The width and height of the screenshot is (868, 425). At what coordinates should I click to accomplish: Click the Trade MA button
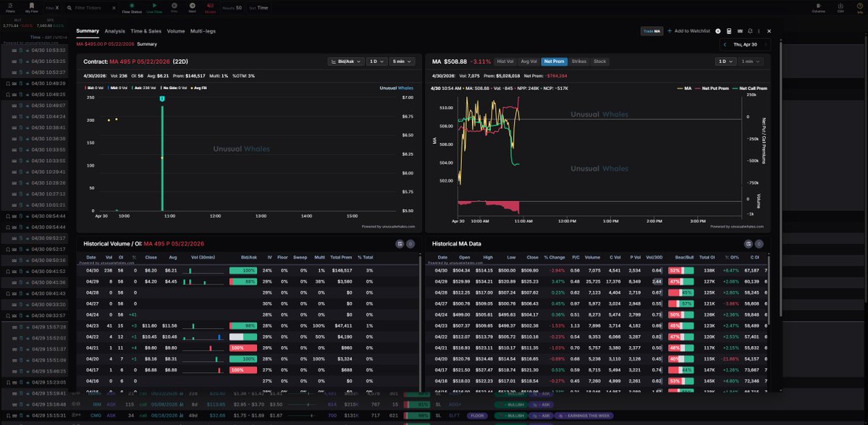652,32
